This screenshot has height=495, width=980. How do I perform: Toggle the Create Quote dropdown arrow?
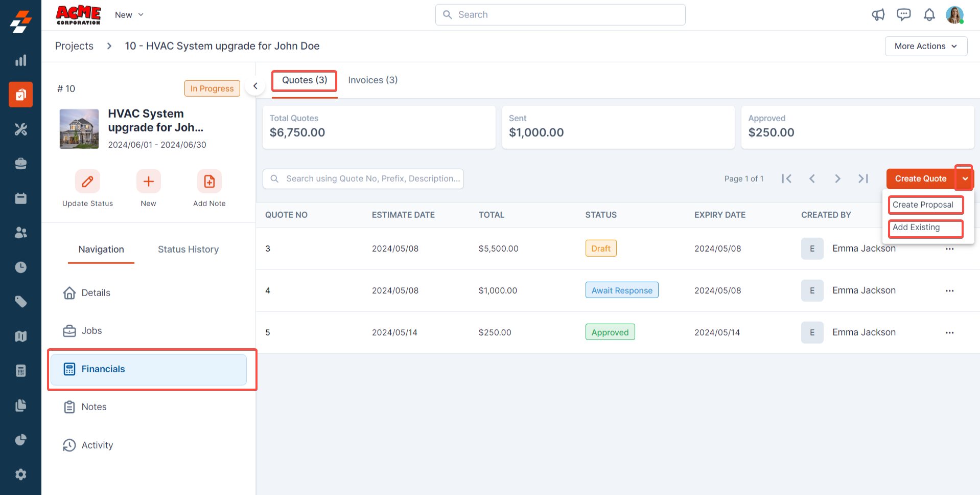pos(964,178)
